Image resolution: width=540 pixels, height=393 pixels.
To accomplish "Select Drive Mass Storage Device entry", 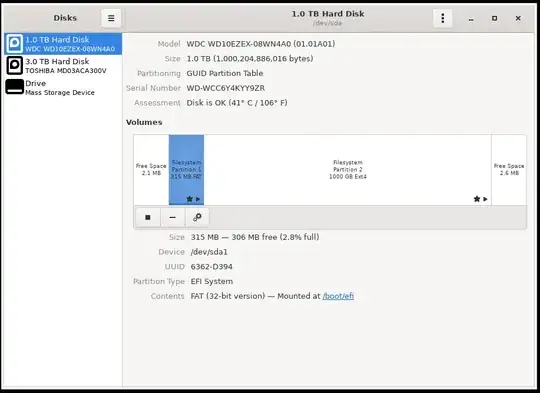I will pyautogui.click(x=63, y=87).
